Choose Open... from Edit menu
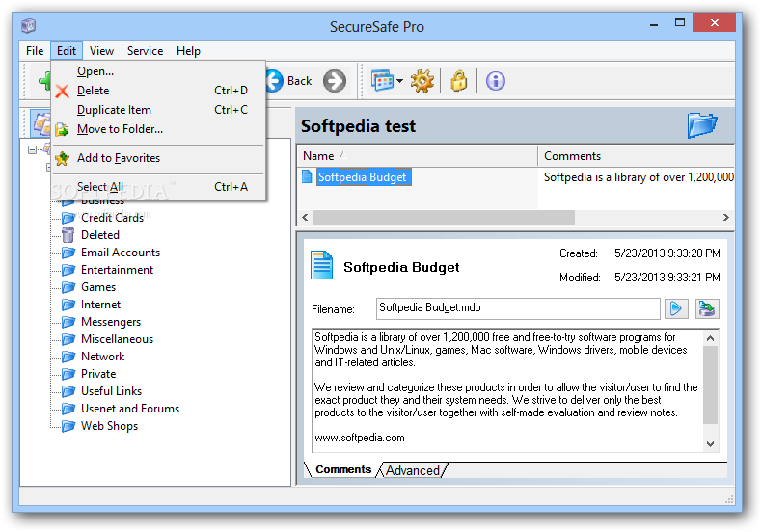762x532 pixels. point(158,71)
